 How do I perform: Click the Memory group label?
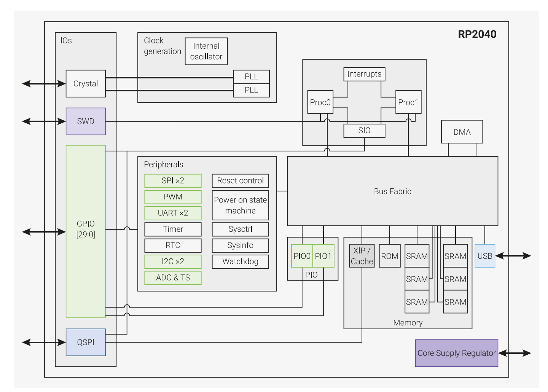click(x=408, y=323)
